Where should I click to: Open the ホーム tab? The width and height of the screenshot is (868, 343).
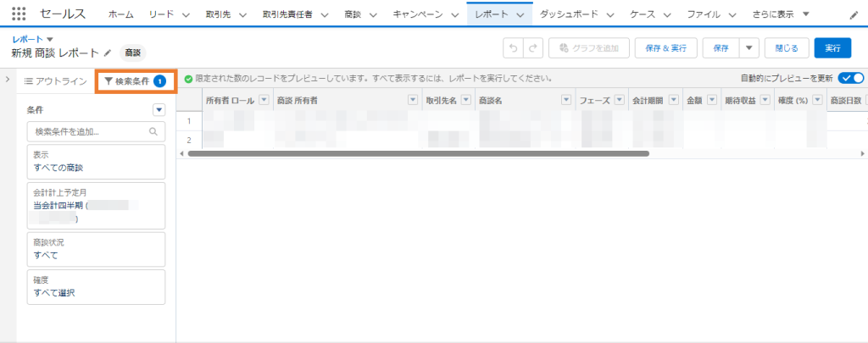pyautogui.click(x=120, y=14)
